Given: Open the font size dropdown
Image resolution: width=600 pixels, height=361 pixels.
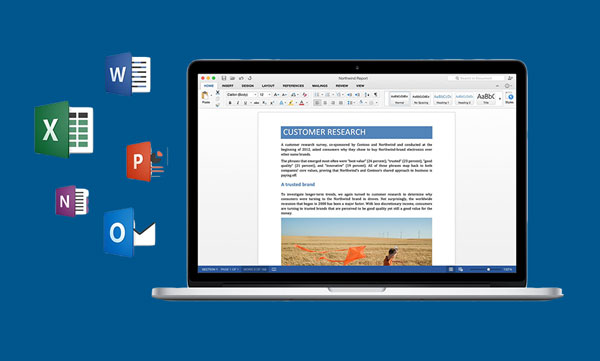Looking at the screenshot, I should pos(265,94).
